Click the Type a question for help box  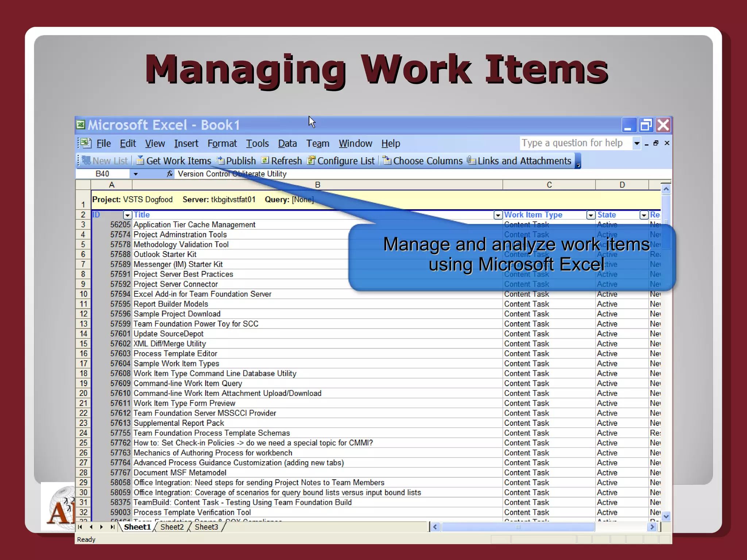576,143
